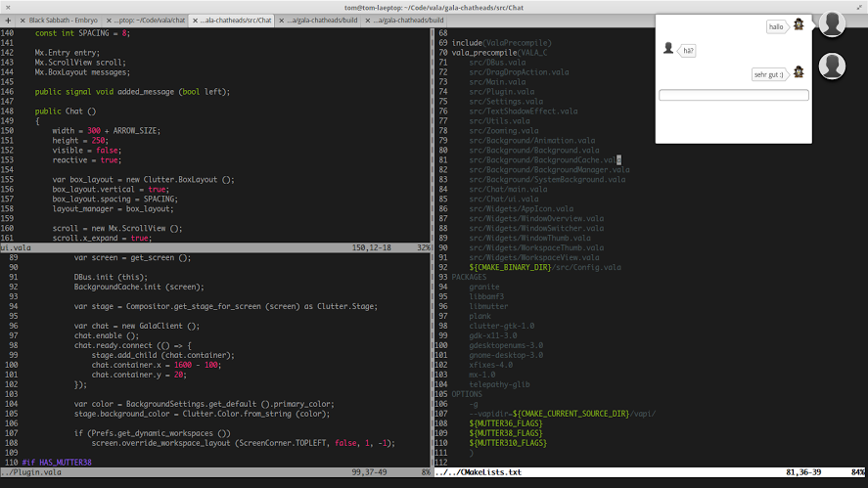Click the "hä?" message bubble
The image size is (868, 488).
tap(688, 51)
